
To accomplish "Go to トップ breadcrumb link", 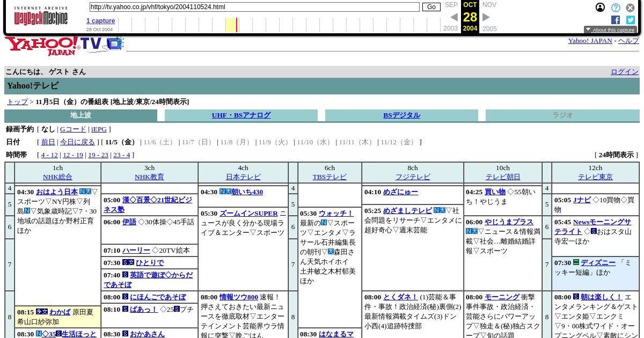I will (x=17, y=102).
